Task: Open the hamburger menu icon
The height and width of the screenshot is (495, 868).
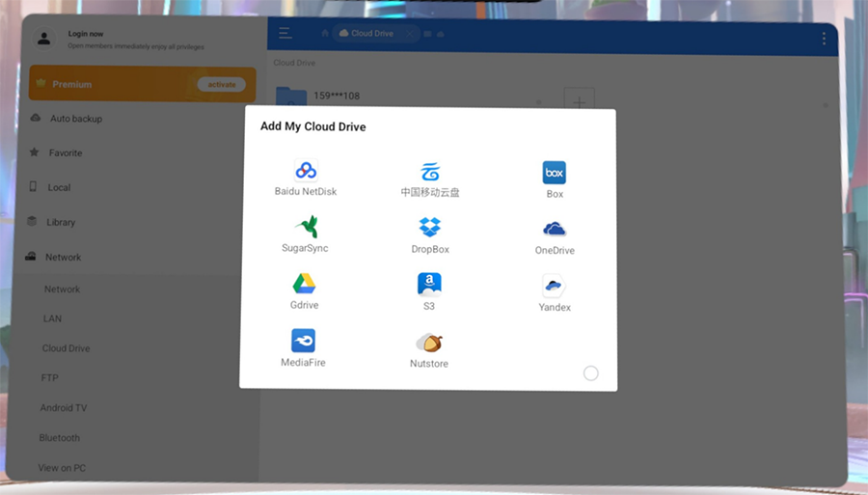Action: pyautogui.click(x=285, y=33)
